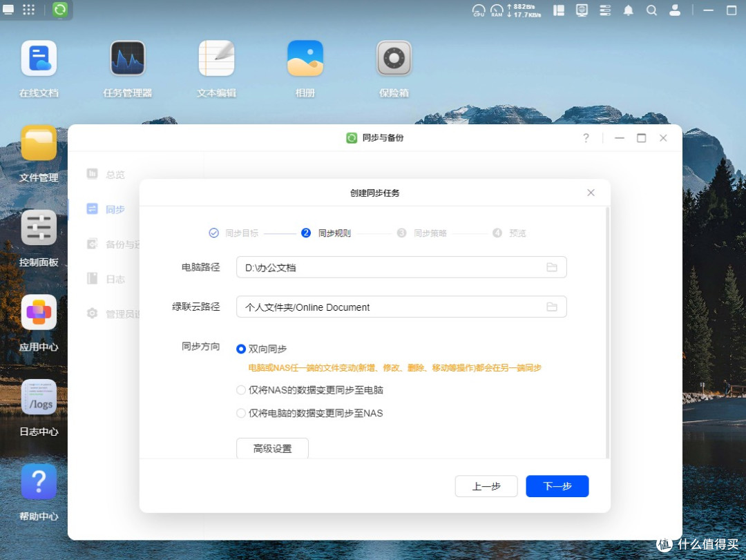Launch 应用中心 app store icon

[39, 312]
